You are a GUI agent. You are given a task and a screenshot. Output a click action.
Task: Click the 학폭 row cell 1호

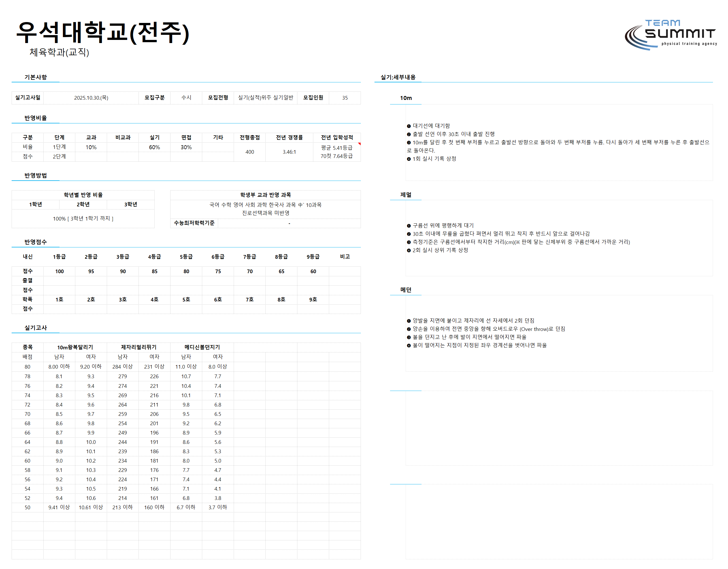(59, 300)
